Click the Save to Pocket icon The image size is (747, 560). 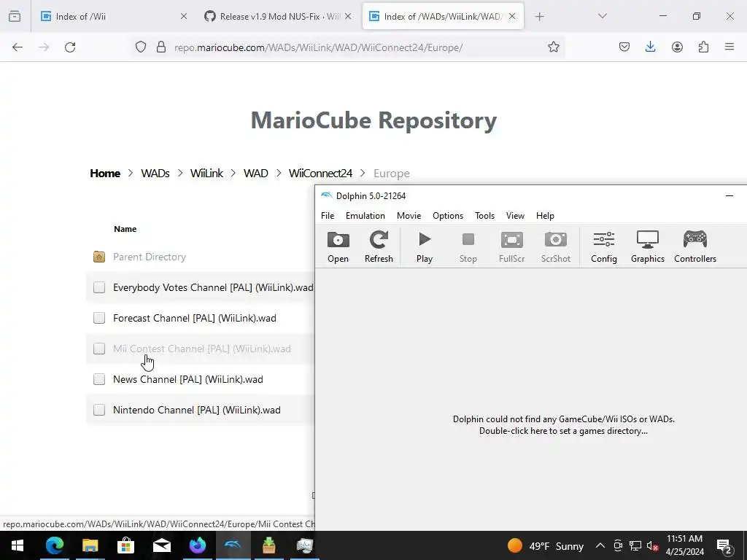pyautogui.click(x=624, y=47)
